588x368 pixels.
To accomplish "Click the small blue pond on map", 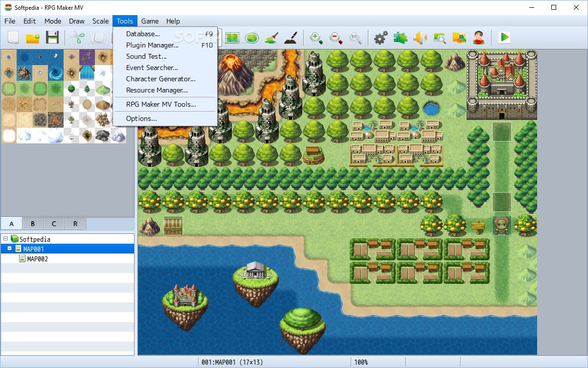I will point(431,108).
